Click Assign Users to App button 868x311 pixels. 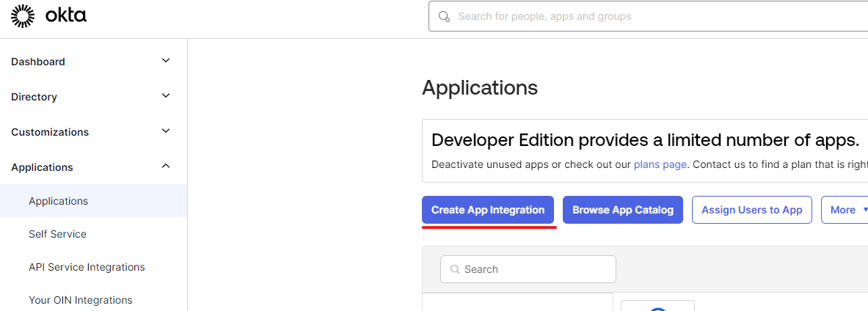(752, 210)
